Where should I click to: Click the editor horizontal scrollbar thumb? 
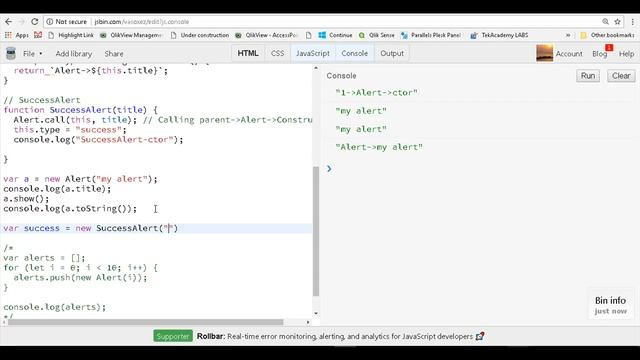click(x=145, y=322)
